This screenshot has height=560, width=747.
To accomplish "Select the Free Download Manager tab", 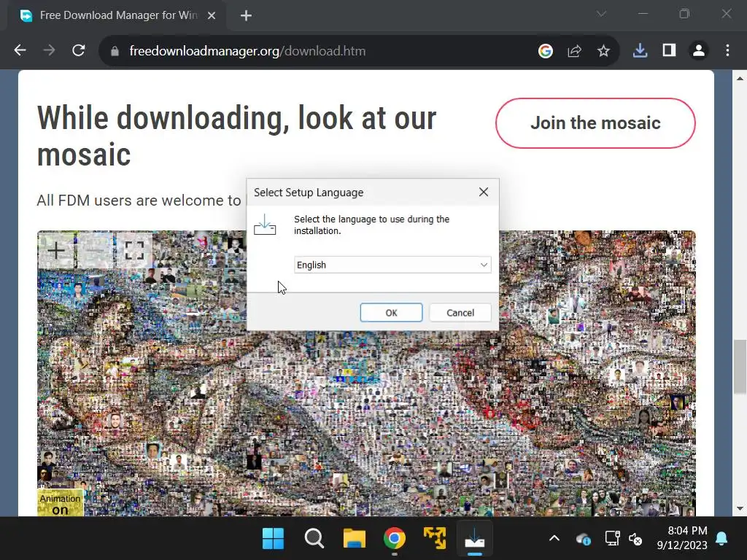I will tap(117, 16).
